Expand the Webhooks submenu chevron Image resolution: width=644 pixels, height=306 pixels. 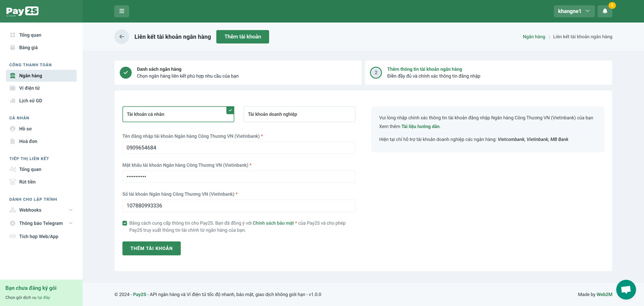[70, 210]
